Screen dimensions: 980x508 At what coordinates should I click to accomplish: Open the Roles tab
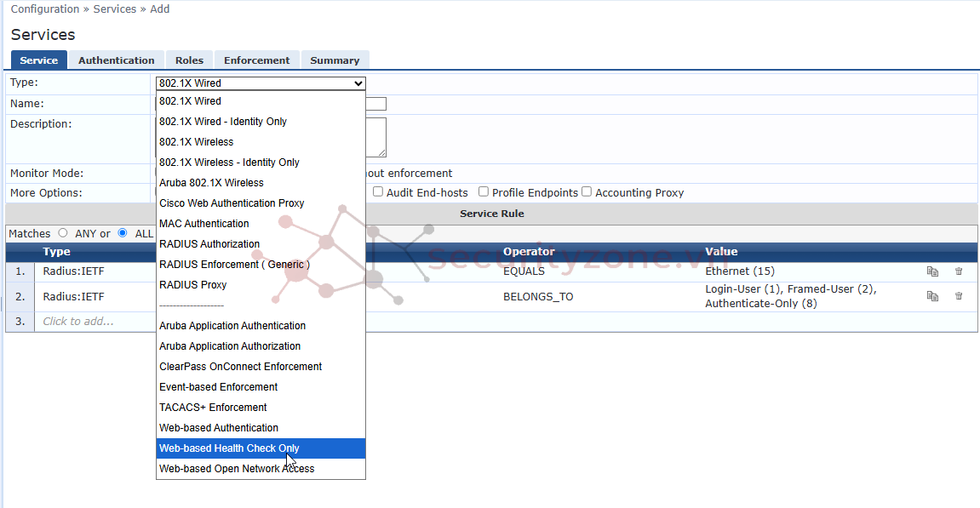tap(189, 60)
